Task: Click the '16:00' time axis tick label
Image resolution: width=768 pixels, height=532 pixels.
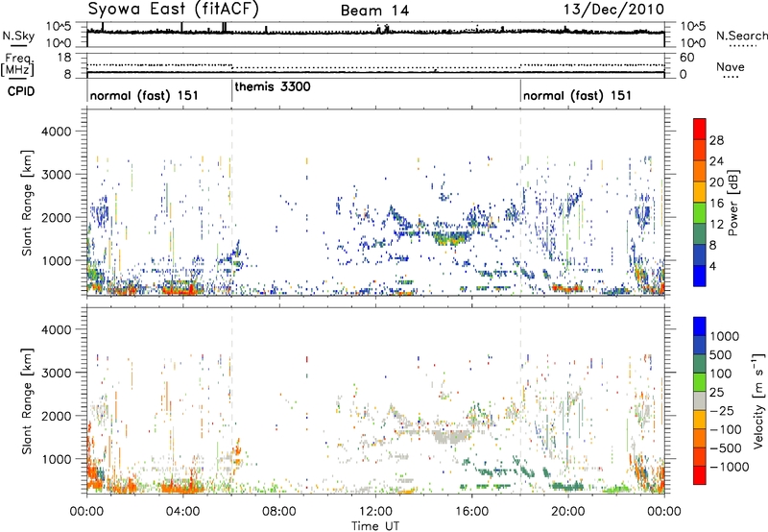Action: (471, 512)
